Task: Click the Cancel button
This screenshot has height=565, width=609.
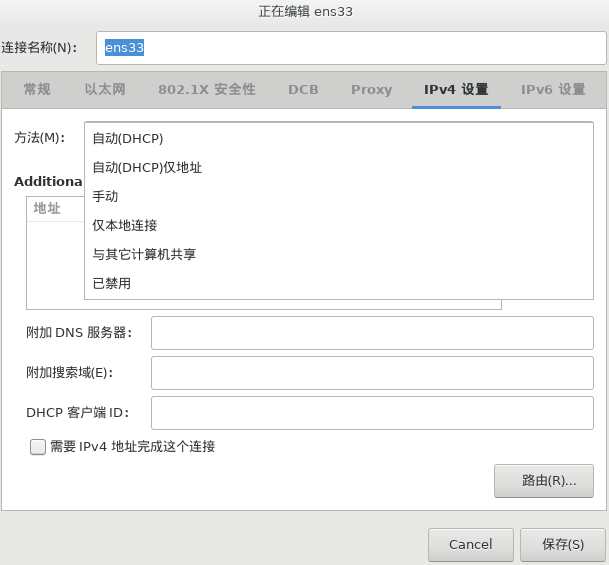Action: [471, 544]
